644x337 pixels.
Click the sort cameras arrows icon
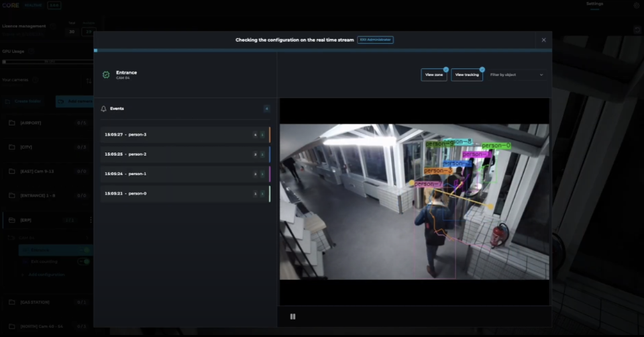coord(89,81)
